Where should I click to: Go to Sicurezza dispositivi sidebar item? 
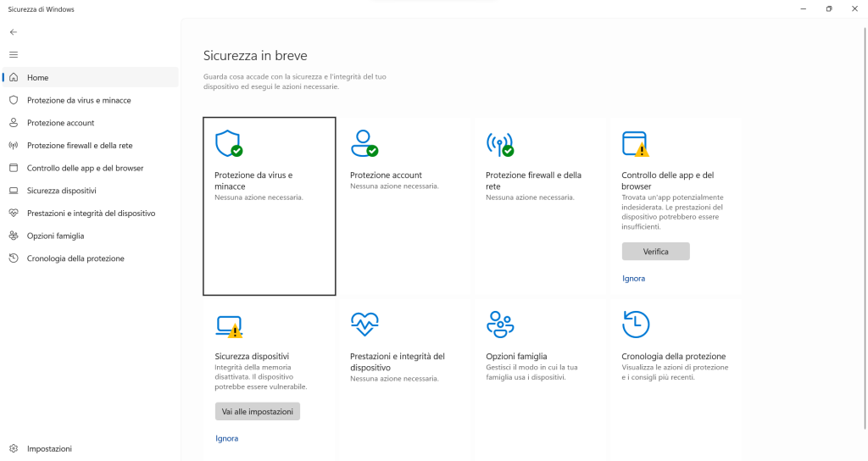point(91,191)
